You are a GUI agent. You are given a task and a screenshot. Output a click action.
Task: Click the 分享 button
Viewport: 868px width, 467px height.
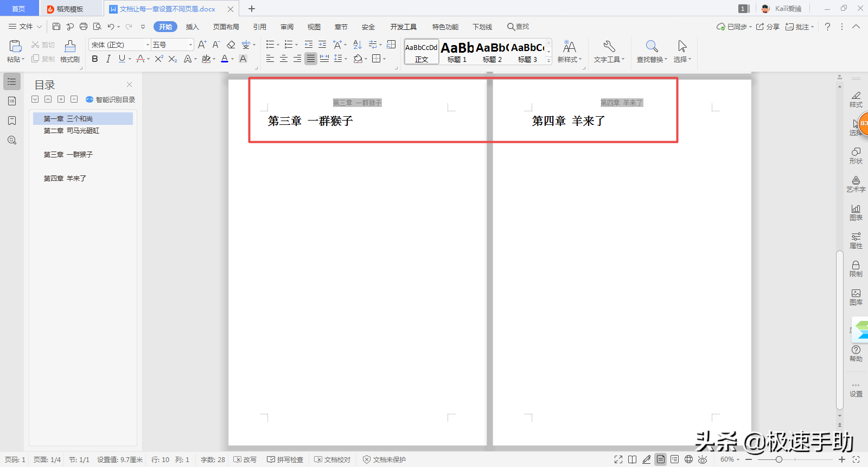[x=768, y=27]
